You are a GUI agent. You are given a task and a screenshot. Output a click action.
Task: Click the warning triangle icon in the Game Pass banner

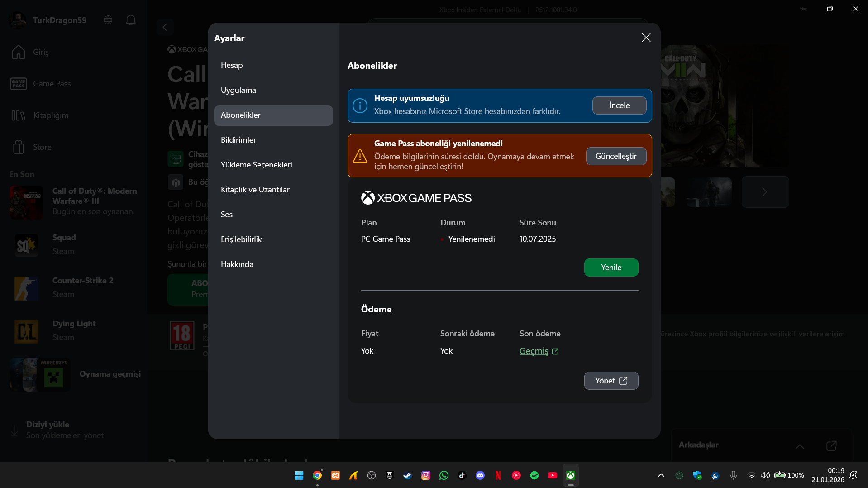coord(360,156)
